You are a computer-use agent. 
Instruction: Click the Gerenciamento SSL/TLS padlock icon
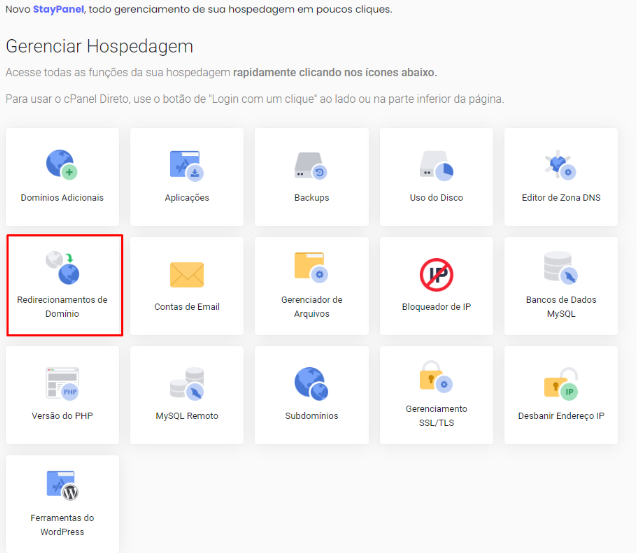436,376
